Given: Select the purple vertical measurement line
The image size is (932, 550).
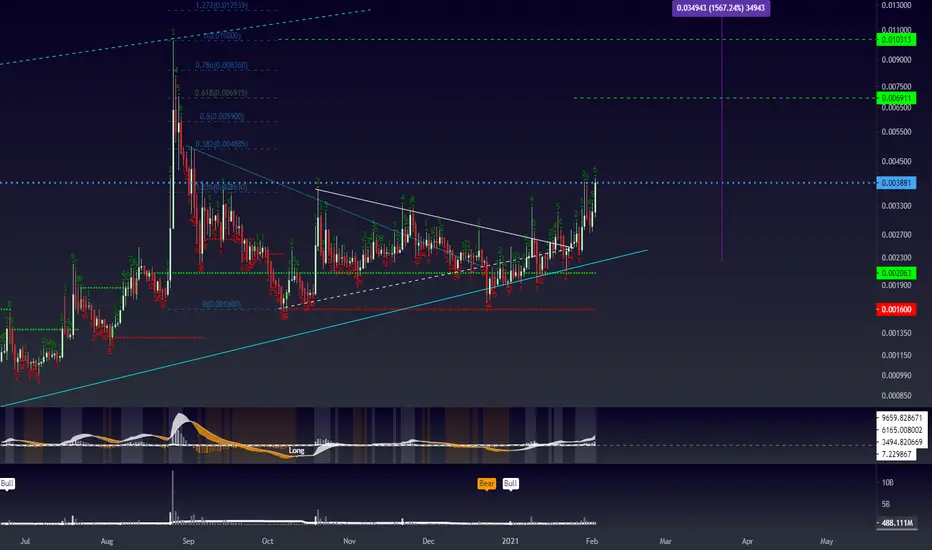Looking at the screenshot, I should click(x=722, y=139).
